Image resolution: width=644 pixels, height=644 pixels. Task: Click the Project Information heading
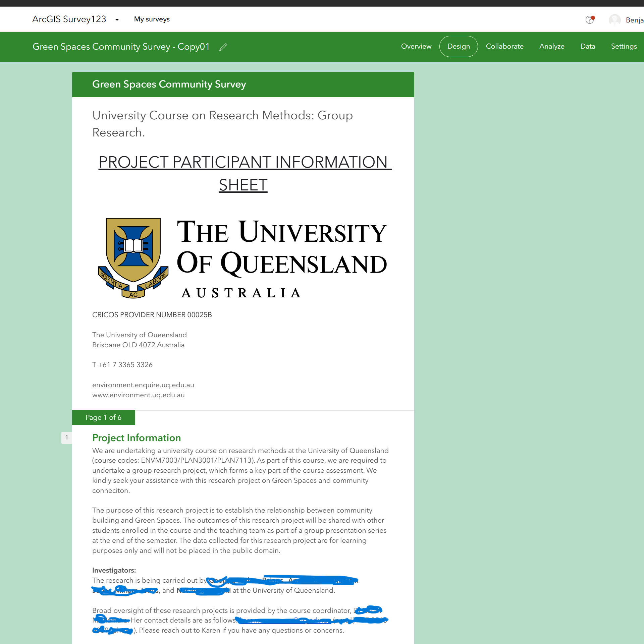coord(137,438)
